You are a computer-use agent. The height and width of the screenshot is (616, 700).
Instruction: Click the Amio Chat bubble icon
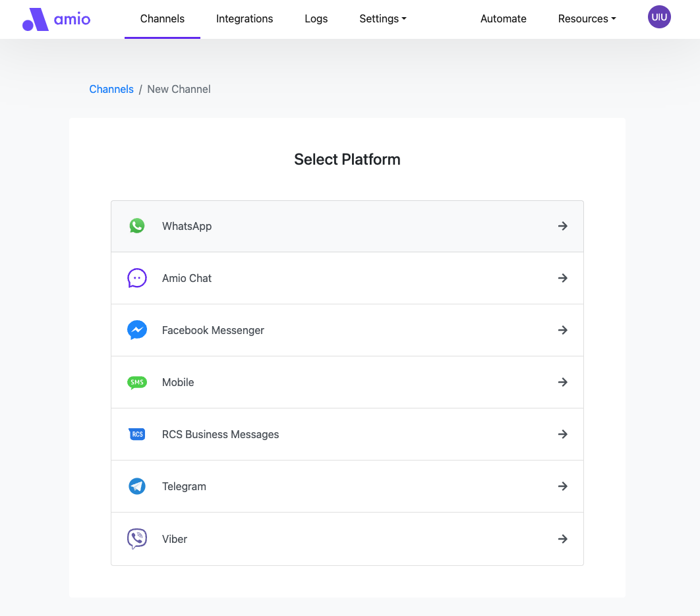(137, 278)
